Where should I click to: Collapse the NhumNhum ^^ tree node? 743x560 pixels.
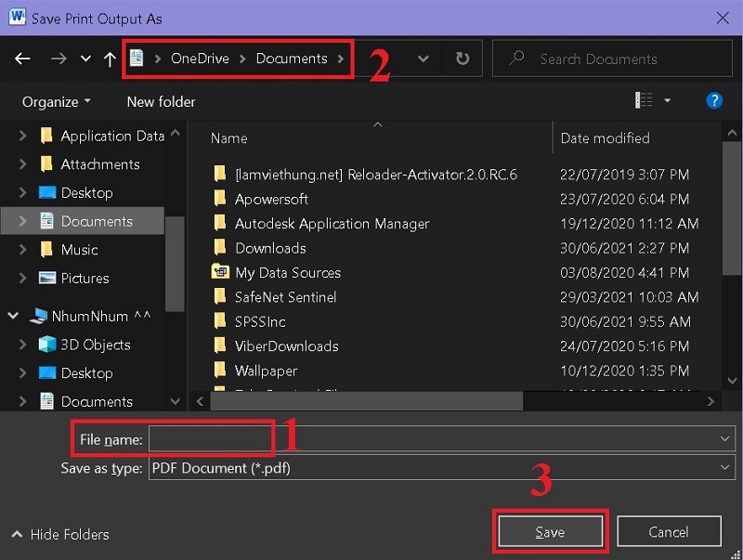tap(13, 316)
